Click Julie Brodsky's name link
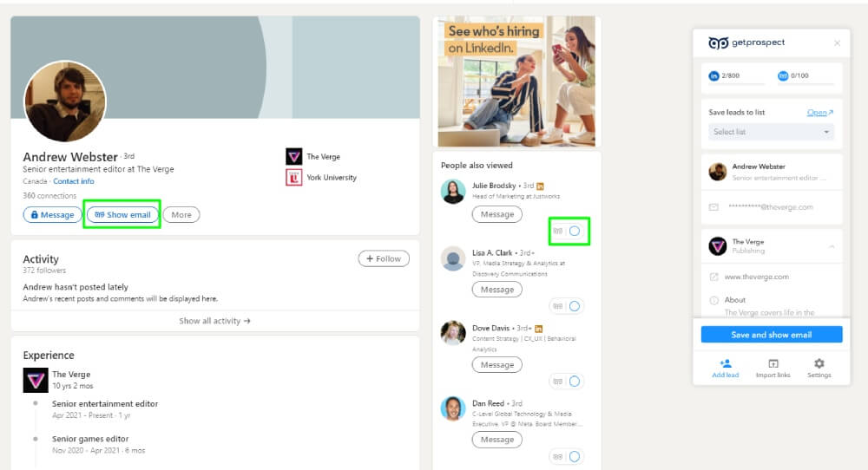 tap(494, 186)
